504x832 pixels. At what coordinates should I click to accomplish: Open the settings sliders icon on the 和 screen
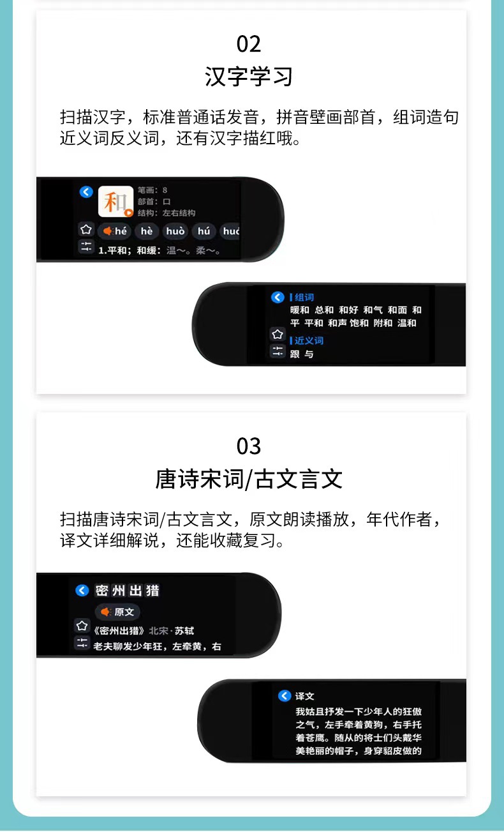(86, 246)
